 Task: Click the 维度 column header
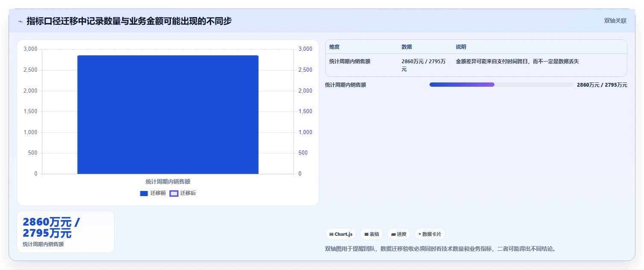[335, 47]
